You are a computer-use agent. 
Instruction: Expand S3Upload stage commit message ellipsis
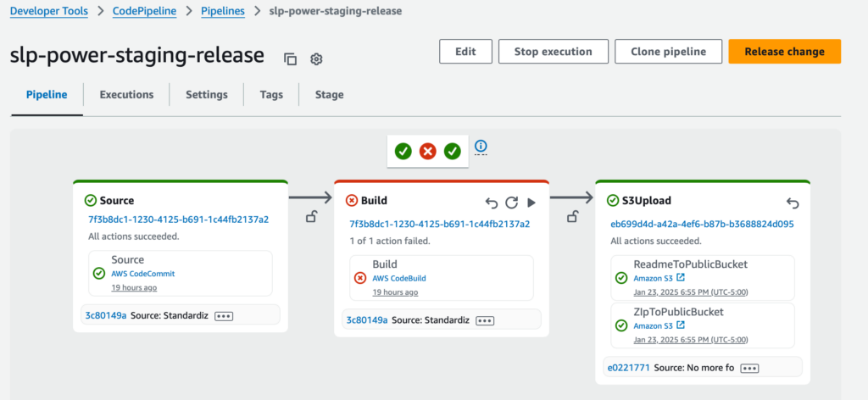click(749, 369)
